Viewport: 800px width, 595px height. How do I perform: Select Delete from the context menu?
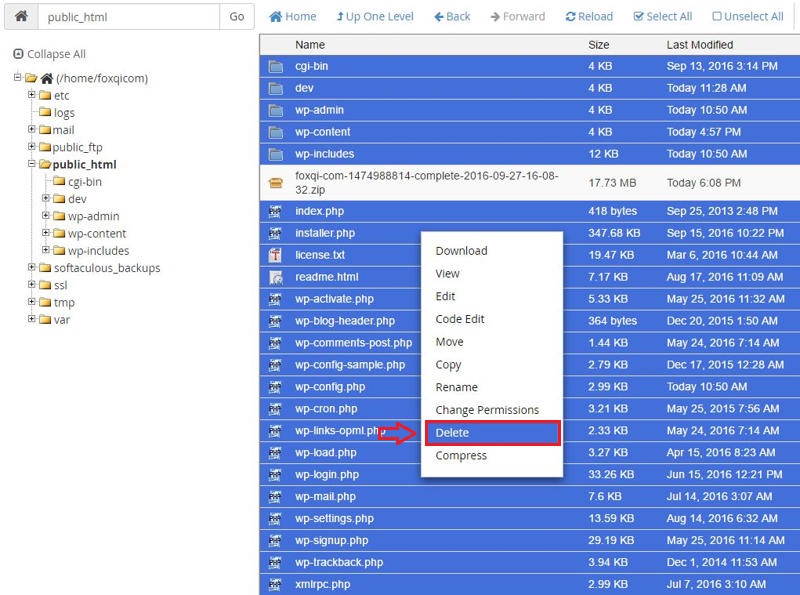(x=462, y=435)
